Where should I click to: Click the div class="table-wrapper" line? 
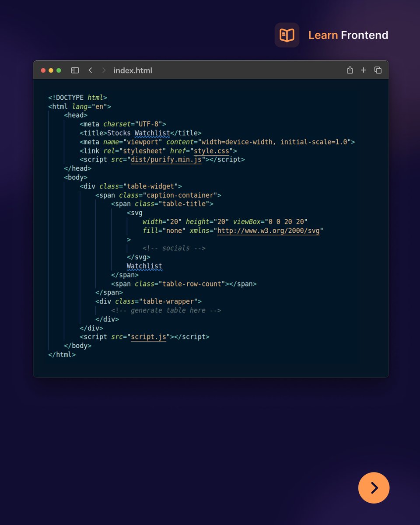(x=148, y=301)
